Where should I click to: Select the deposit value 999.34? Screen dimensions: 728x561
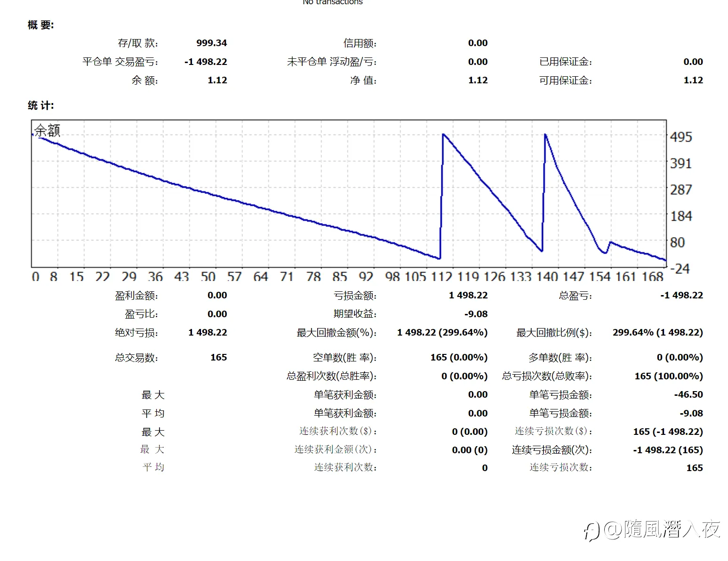(x=212, y=43)
